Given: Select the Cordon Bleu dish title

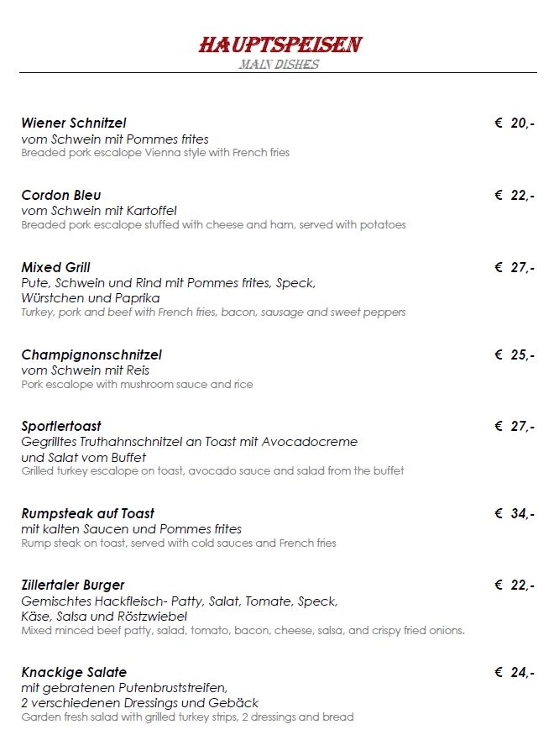Looking at the screenshot, I should pyautogui.click(x=61, y=195).
